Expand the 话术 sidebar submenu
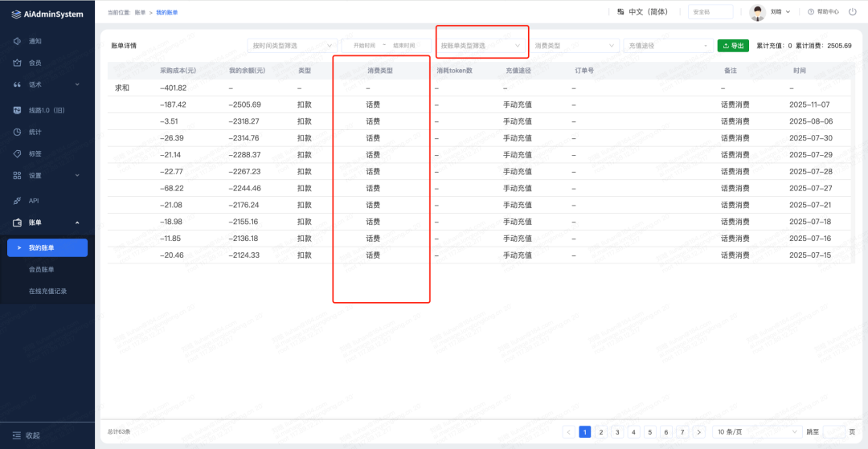Viewport: 868px width, 449px height. (x=47, y=84)
